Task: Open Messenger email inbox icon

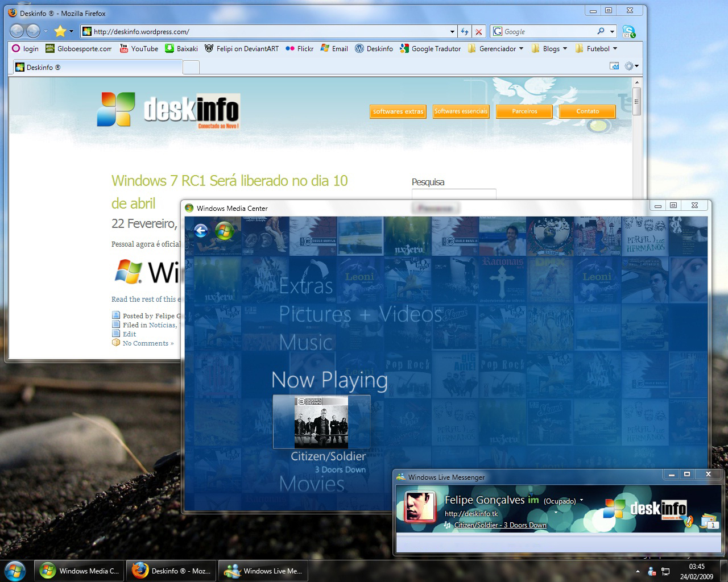Action: pos(709,521)
